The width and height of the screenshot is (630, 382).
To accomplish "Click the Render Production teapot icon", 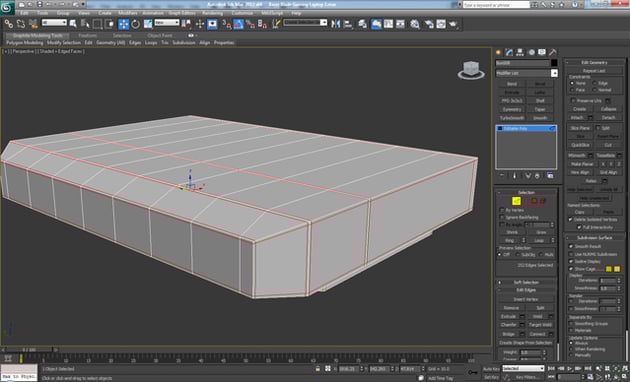I will point(453,24).
